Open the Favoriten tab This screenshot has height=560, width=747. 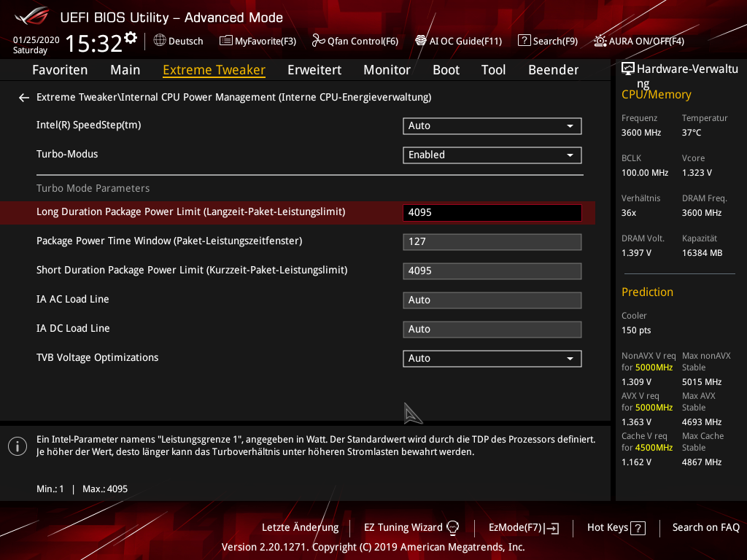(x=60, y=70)
